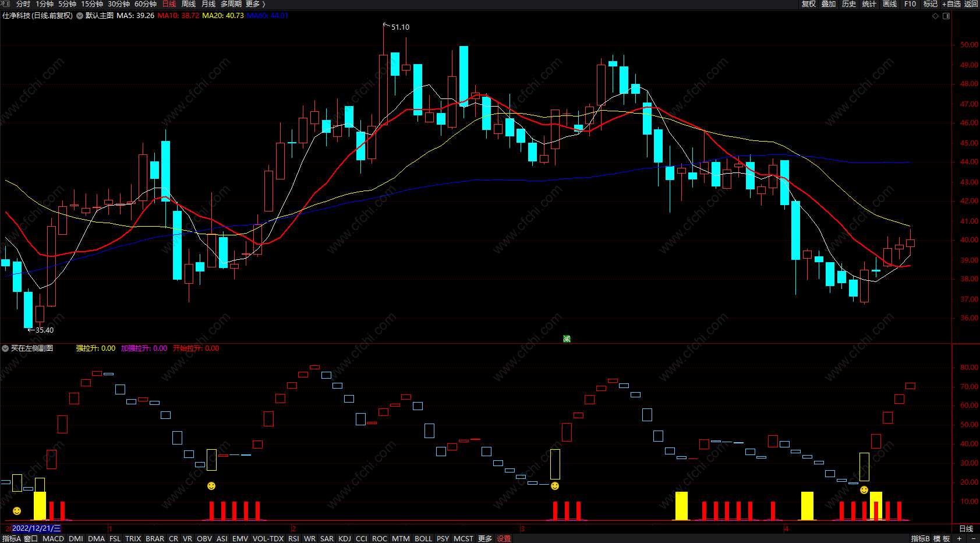
Task: Apply the WR indicator
Action: (310, 539)
